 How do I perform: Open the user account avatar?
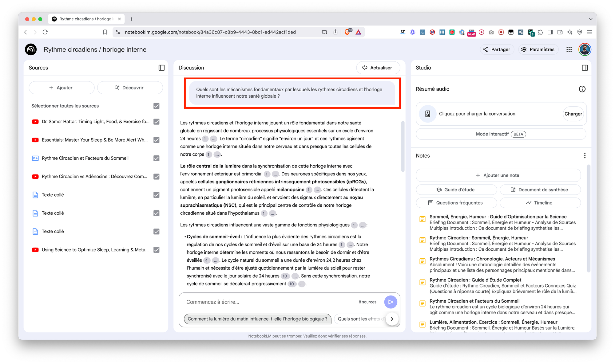[x=585, y=49]
